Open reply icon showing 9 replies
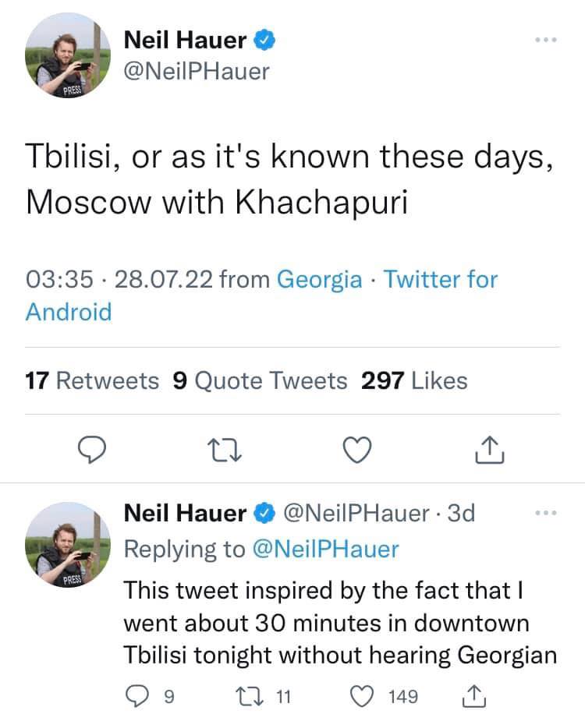 (140, 696)
